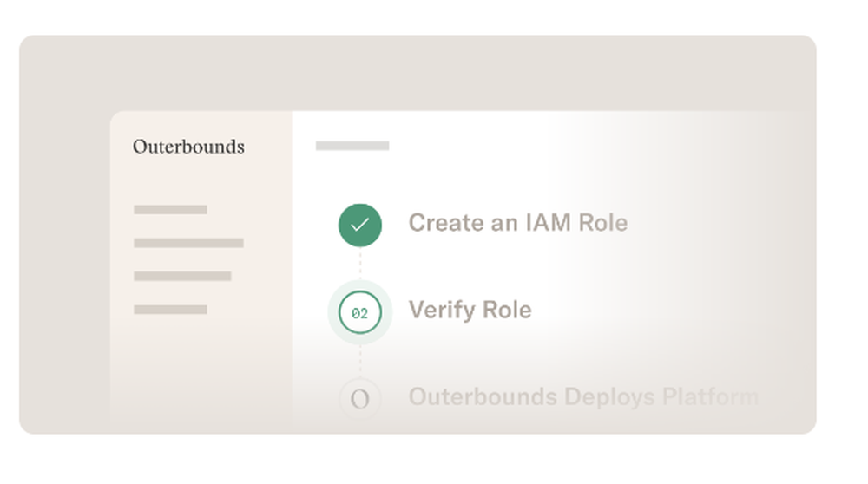Screen dimensions: 868x484
Task: Click the pale green halo ring around step 02
Action: 335,313
